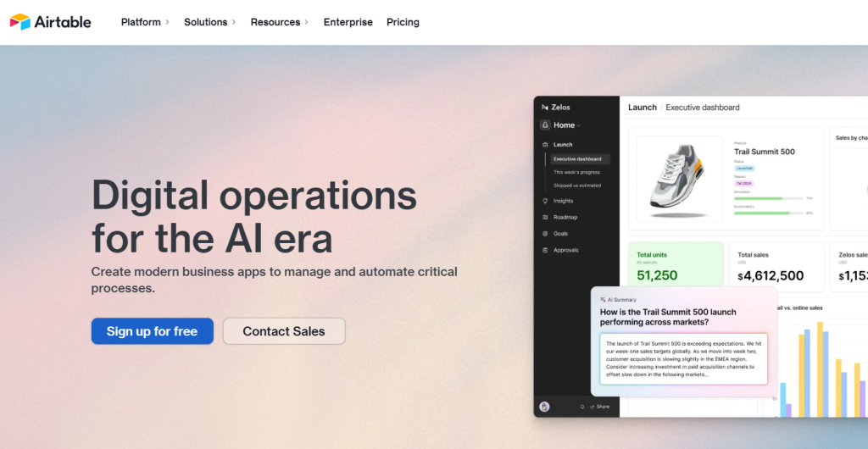The height and width of the screenshot is (449, 868).
Task: Open the Enterprise nav item
Action: [x=348, y=22]
